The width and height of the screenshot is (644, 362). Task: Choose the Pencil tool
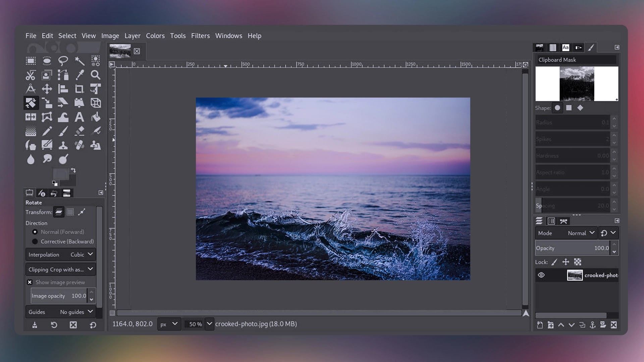(x=47, y=131)
